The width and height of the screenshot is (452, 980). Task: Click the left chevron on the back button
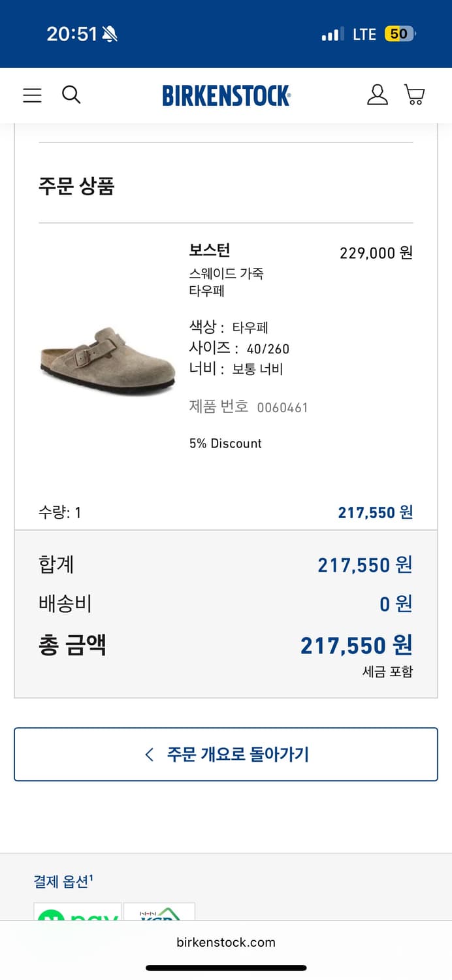click(x=150, y=755)
